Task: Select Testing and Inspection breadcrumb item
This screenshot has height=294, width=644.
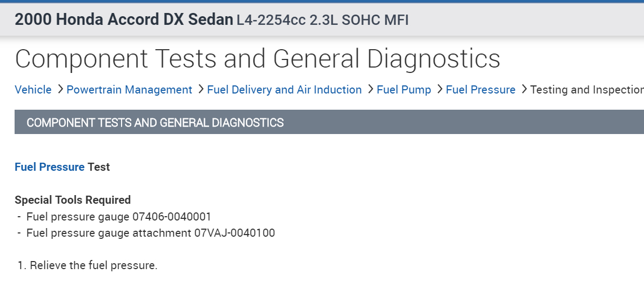Action: (586, 90)
